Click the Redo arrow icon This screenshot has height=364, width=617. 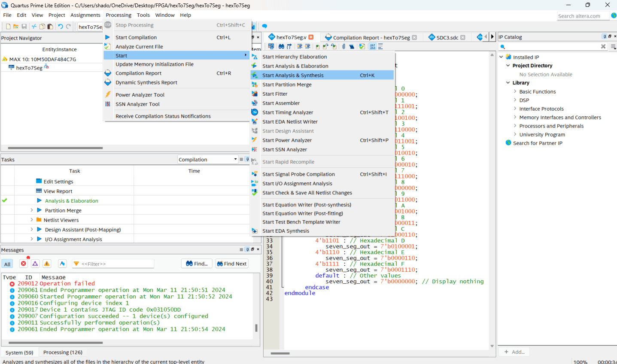(x=68, y=27)
